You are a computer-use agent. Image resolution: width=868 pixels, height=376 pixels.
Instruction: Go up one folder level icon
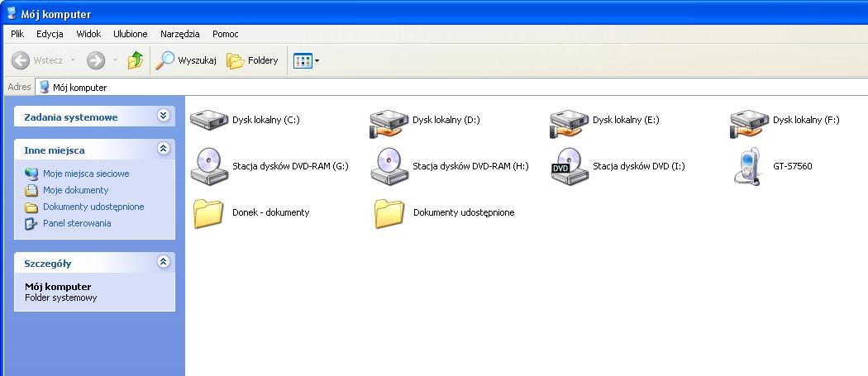point(135,59)
